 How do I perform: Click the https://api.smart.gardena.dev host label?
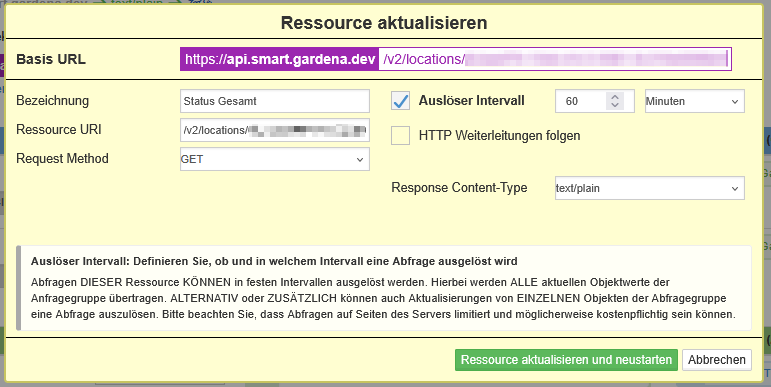click(x=279, y=59)
